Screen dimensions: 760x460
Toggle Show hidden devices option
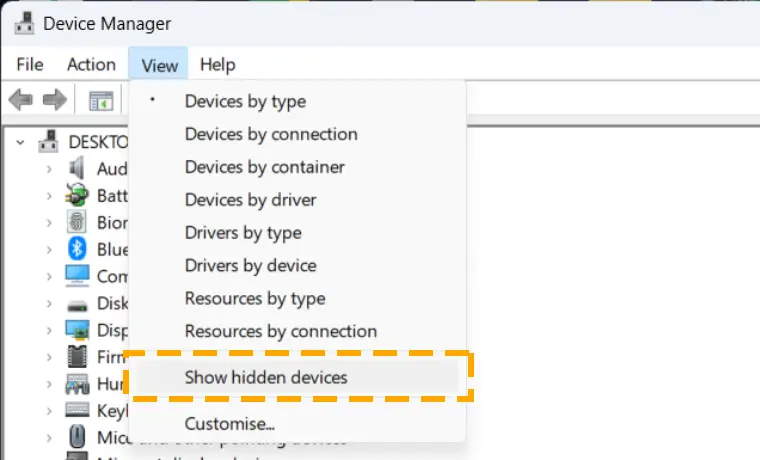click(x=297, y=377)
